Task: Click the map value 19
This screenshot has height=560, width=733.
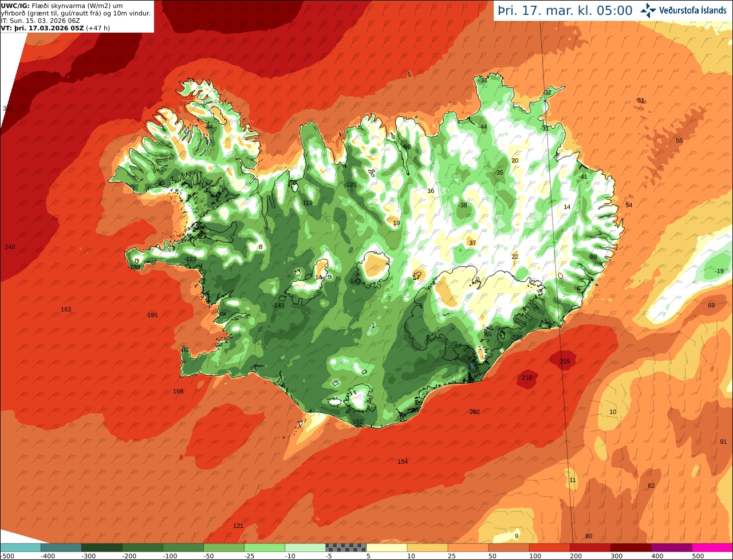Action: 396,223
